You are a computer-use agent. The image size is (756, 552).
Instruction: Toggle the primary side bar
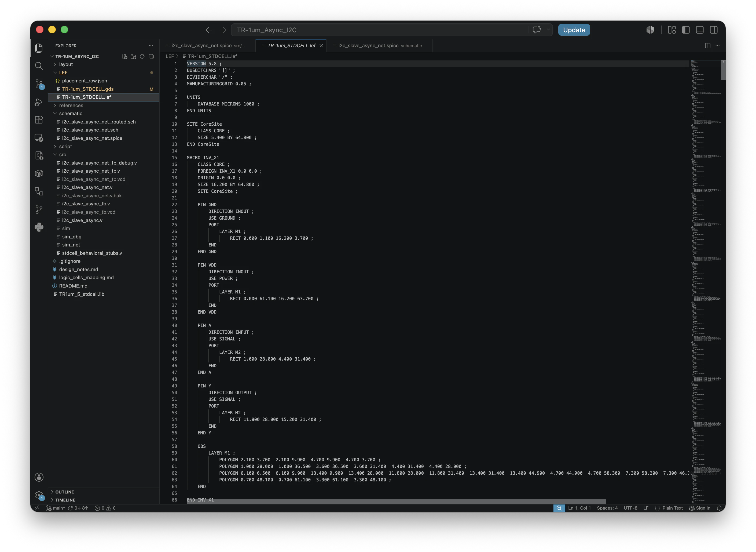(x=686, y=30)
